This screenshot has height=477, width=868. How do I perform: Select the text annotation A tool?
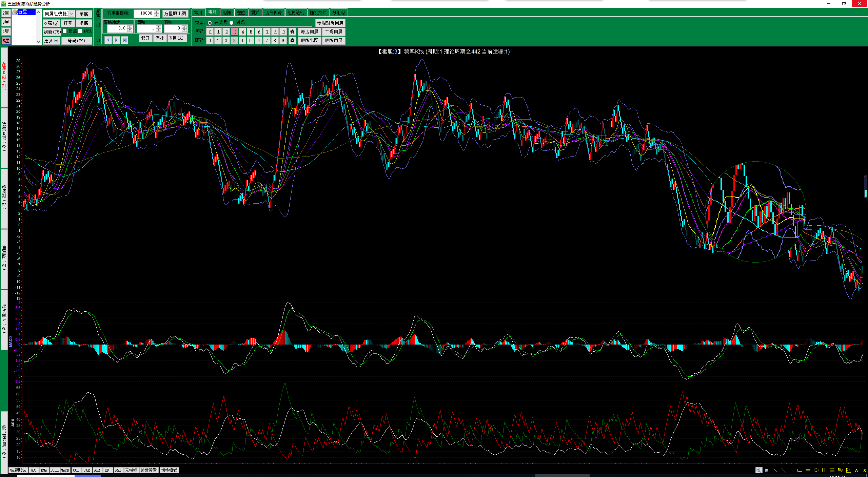pos(856,470)
